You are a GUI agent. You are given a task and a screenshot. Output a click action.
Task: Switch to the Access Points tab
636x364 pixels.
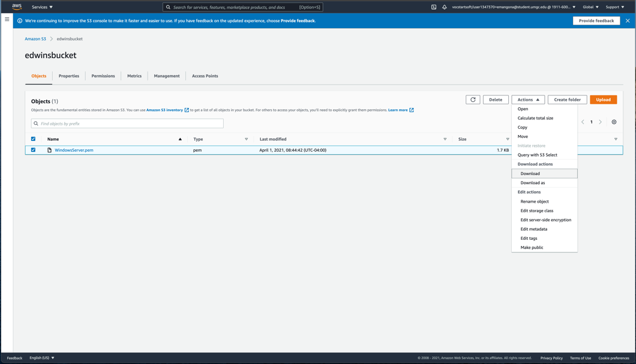(205, 76)
